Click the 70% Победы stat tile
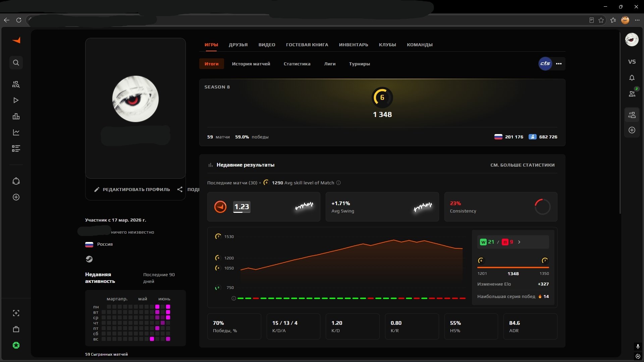The height and width of the screenshot is (362, 644). tap(234, 326)
